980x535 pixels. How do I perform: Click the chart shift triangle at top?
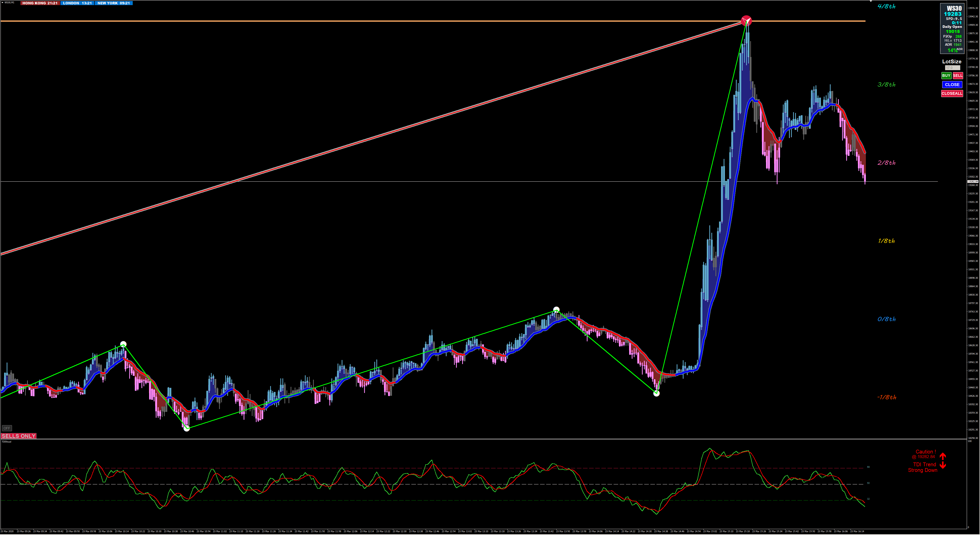point(871,2)
